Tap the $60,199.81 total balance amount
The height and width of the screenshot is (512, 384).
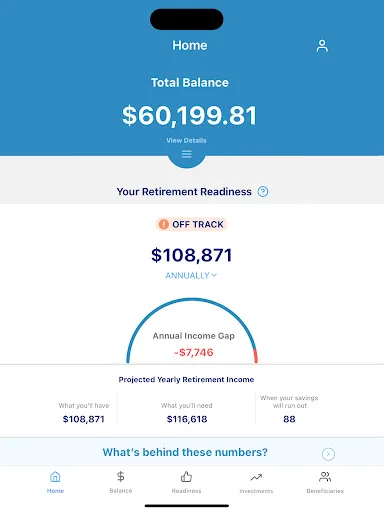189,116
